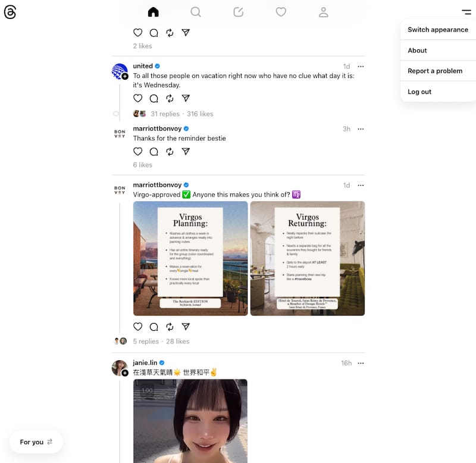The height and width of the screenshot is (463, 476).
Task: Create a new thread with compose icon
Action: coord(239,12)
